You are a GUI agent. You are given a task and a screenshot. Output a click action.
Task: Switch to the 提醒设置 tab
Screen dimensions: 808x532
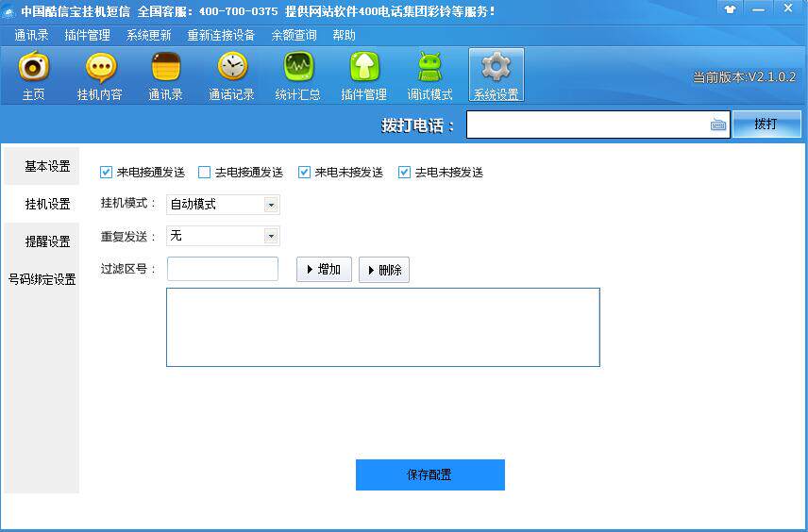click(x=47, y=241)
